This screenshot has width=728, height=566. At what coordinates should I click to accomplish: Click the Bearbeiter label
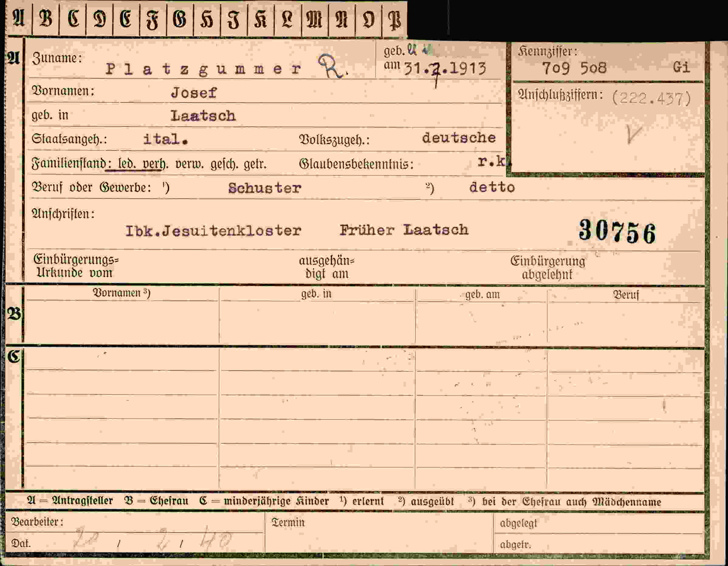[37, 522]
